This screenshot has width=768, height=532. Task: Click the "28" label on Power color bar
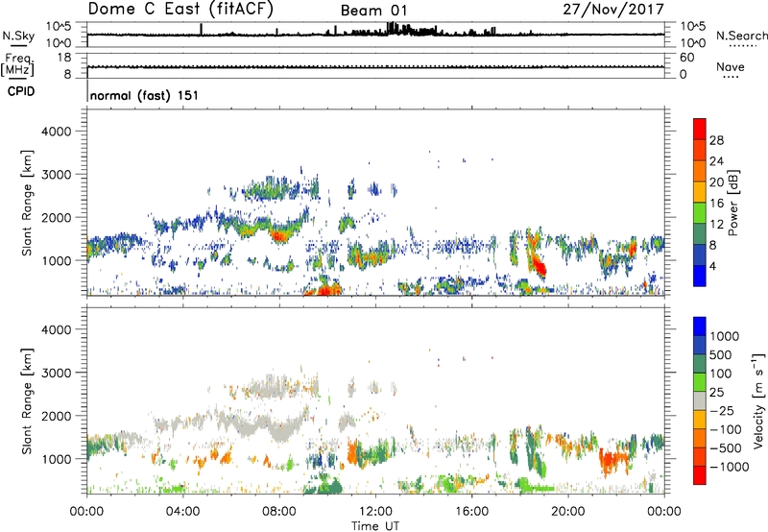tap(716, 140)
